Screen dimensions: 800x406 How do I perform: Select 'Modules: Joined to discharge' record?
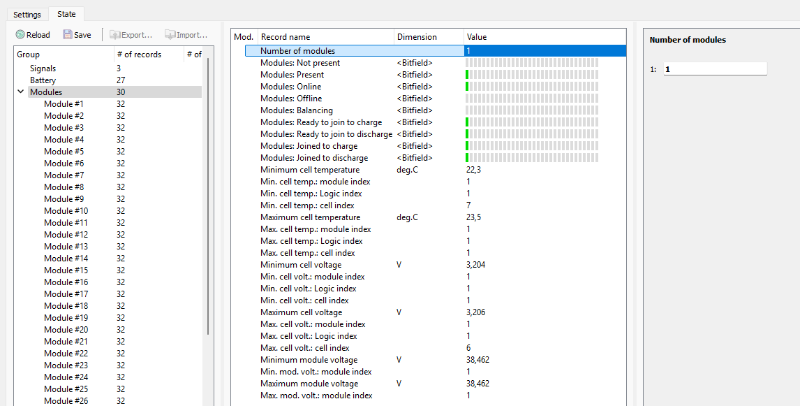click(314, 158)
